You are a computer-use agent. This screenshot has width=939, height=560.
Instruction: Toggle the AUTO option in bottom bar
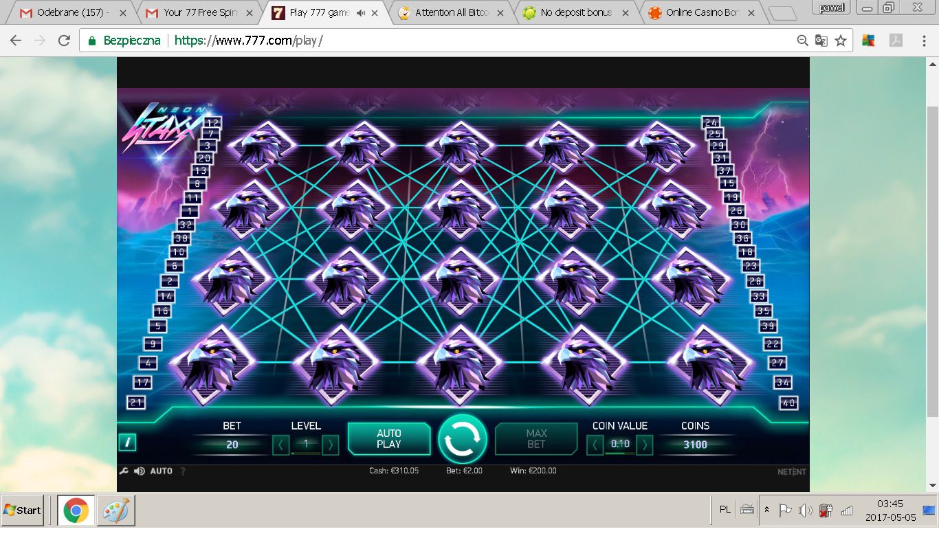(162, 471)
